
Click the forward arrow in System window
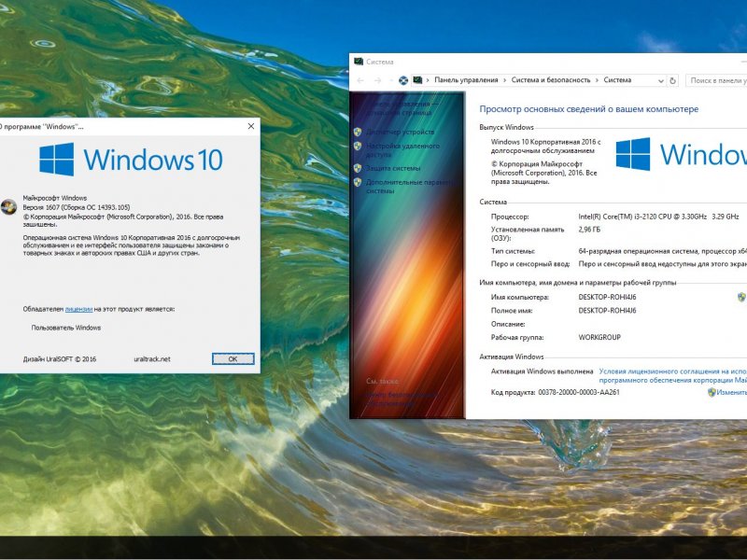pyautogui.click(x=378, y=80)
